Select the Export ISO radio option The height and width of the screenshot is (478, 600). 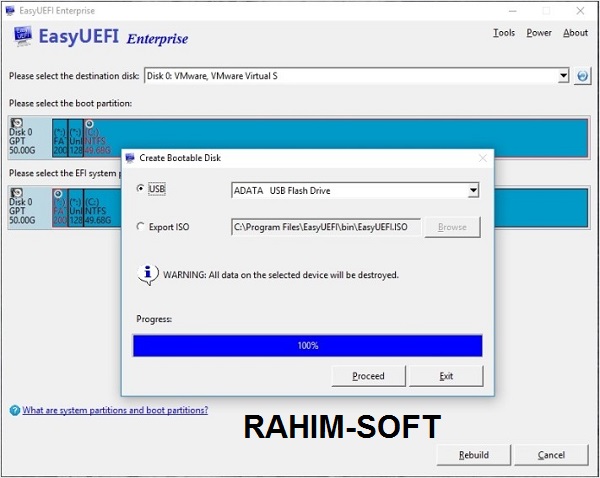(x=140, y=227)
